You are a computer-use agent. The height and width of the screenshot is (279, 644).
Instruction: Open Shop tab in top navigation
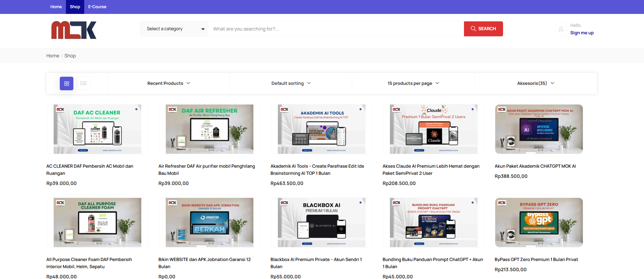coord(75,7)
